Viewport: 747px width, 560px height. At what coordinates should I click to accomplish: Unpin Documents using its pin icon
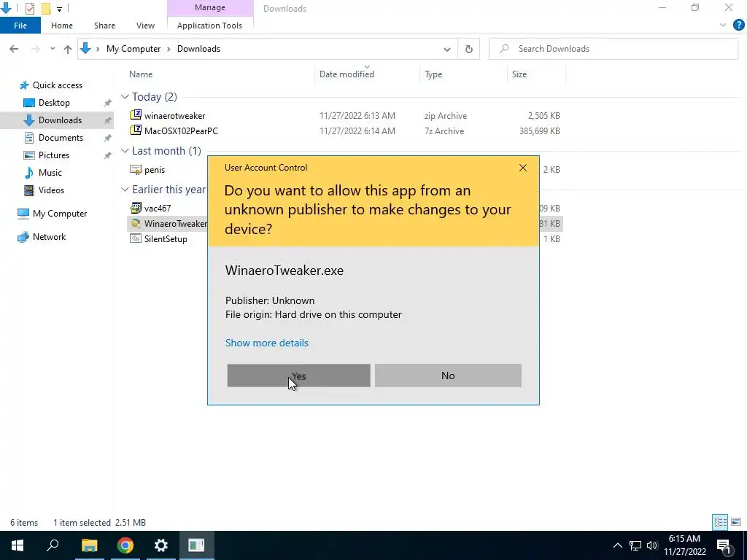(108, 138)
